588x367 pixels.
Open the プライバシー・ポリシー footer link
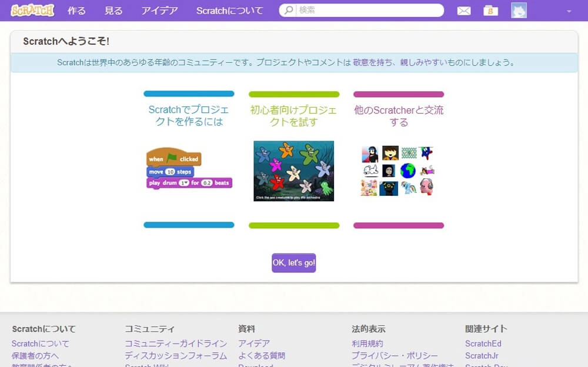point(395,355)
